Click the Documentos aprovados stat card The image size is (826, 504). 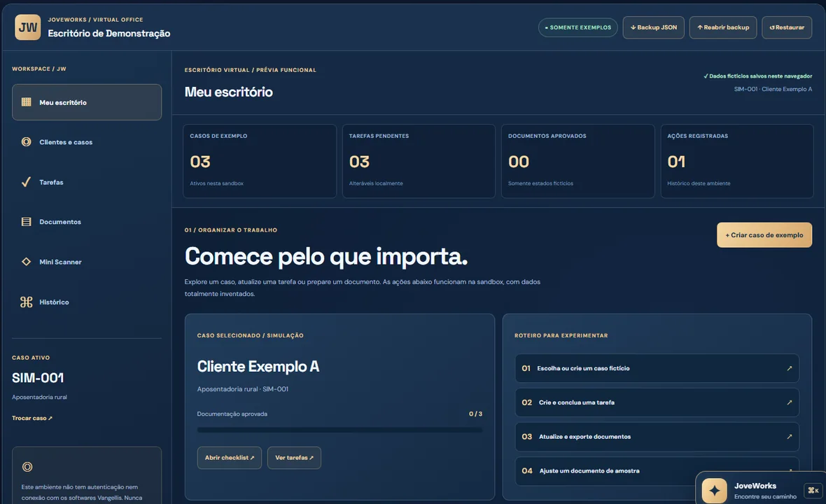click(578, 161)
